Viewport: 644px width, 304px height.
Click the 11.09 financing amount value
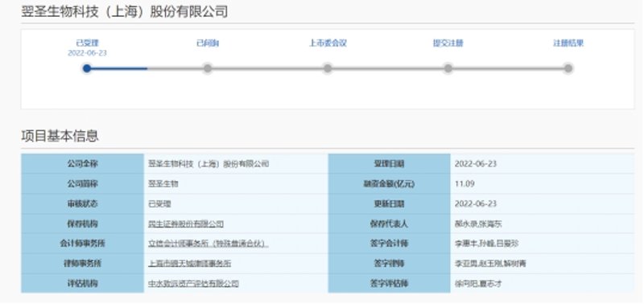click(464, 184)
